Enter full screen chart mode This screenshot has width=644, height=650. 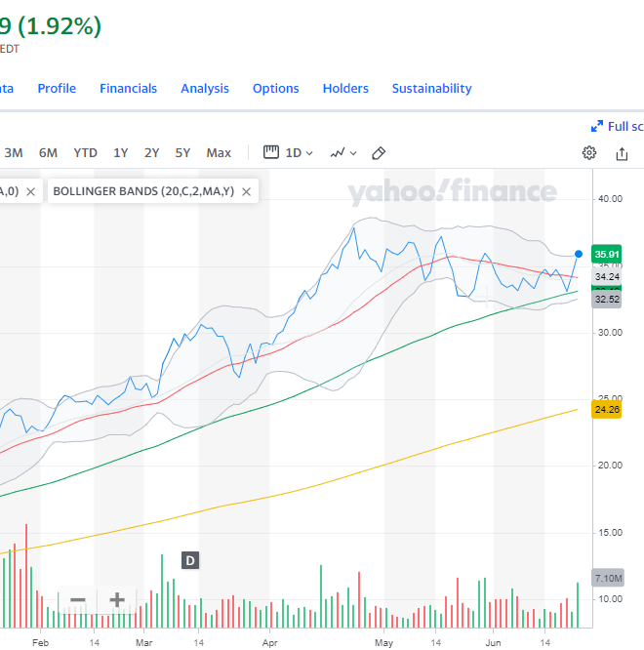click(617, 127)
